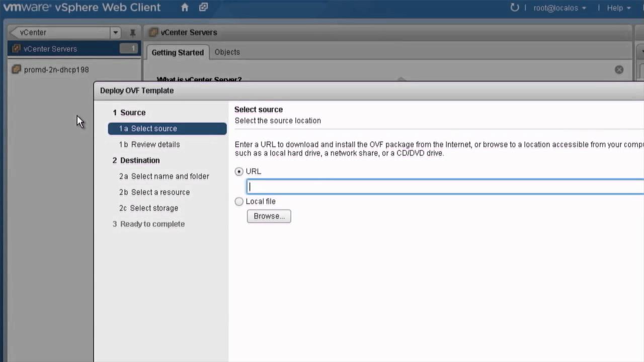
Task: Select step 2a Select name and folder
Action: point(164,176)
